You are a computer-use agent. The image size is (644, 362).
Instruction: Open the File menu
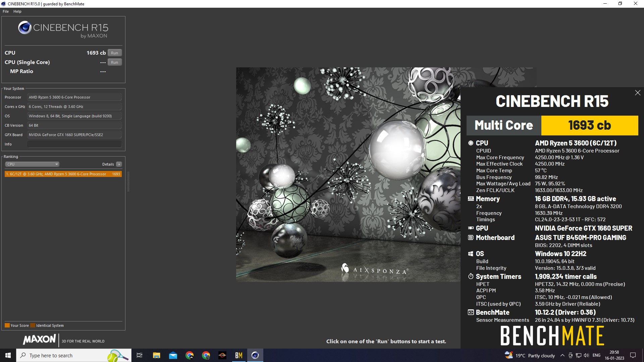coord(6,11)
